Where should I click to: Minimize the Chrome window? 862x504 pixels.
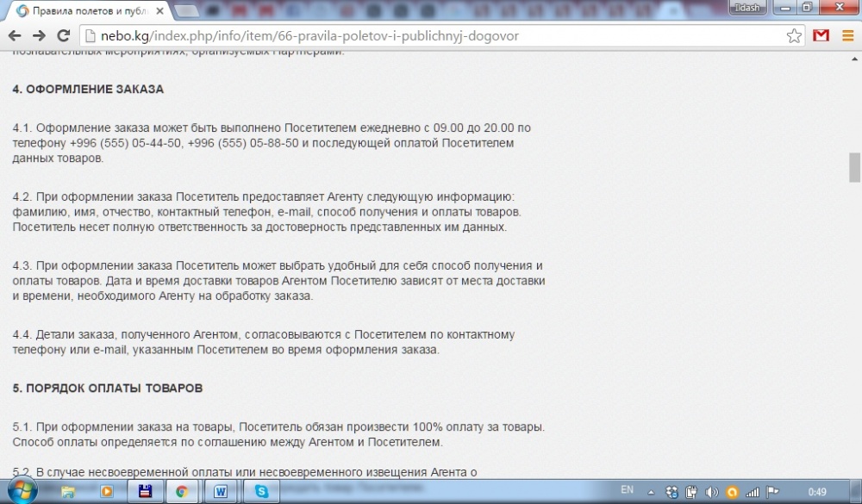785,8
